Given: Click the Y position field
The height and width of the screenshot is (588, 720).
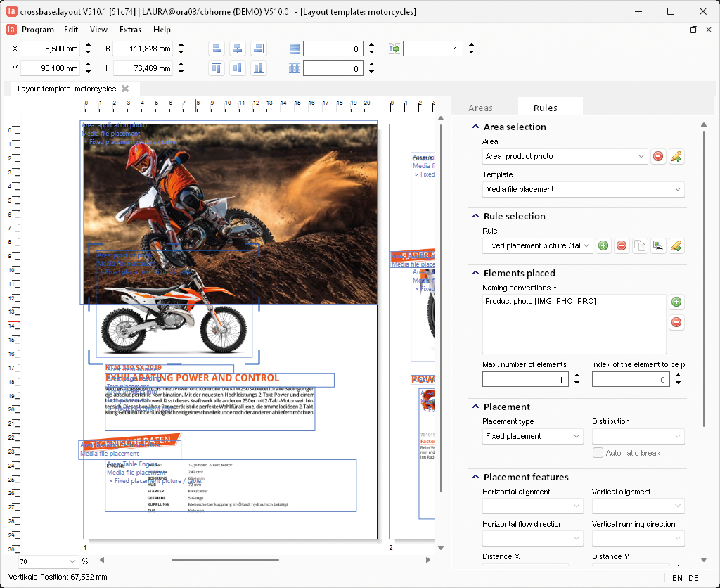Looking at the screenshot, I should coord(50,68).
